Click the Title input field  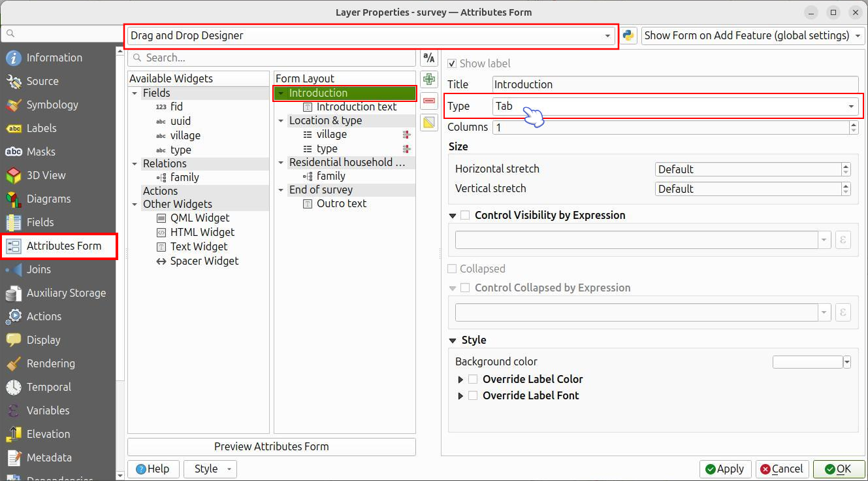pos(675,84)
